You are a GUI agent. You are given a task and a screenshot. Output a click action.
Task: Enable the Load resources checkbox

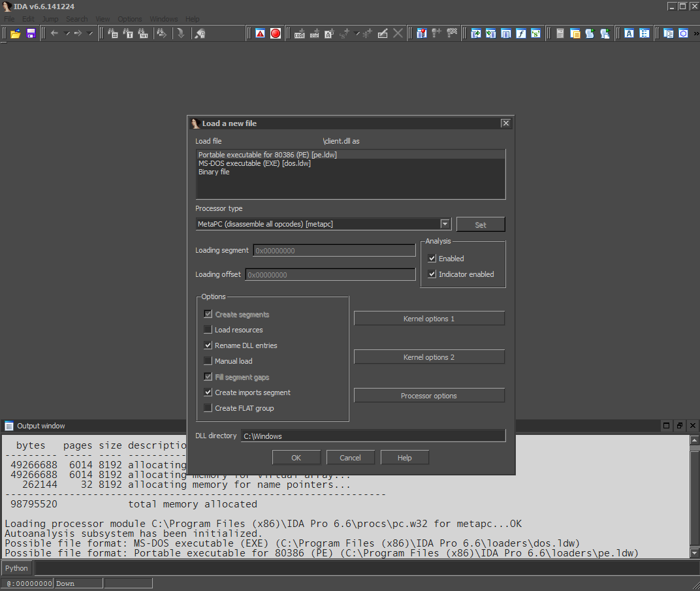[x=208, y=330]
